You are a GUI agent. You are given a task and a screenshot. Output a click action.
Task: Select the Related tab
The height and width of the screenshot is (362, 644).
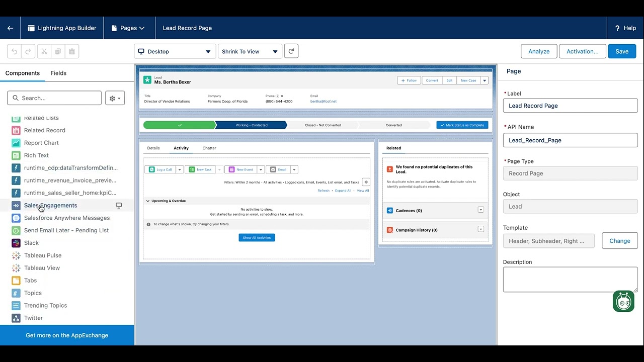coord(393,148)
